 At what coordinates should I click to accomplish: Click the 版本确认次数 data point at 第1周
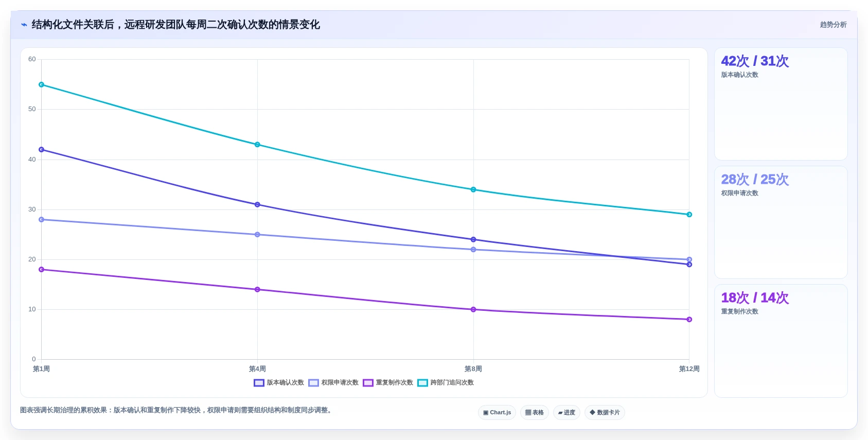coord(42,150)
